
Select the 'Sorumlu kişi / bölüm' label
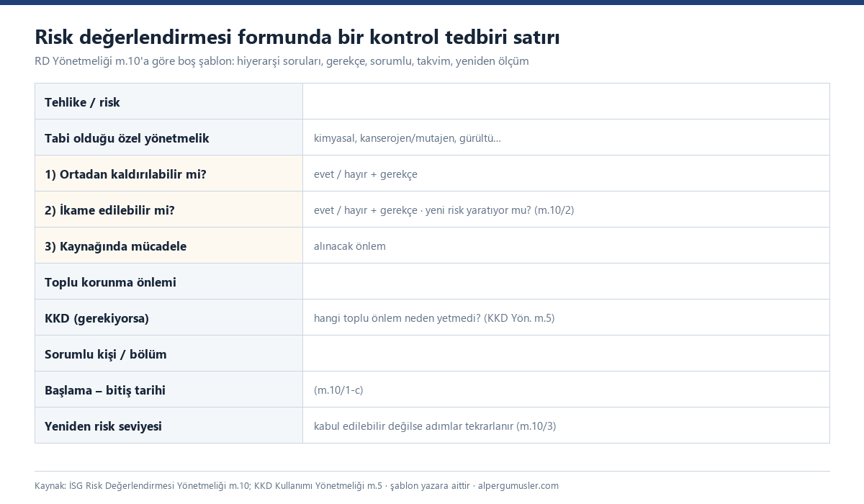168,354
